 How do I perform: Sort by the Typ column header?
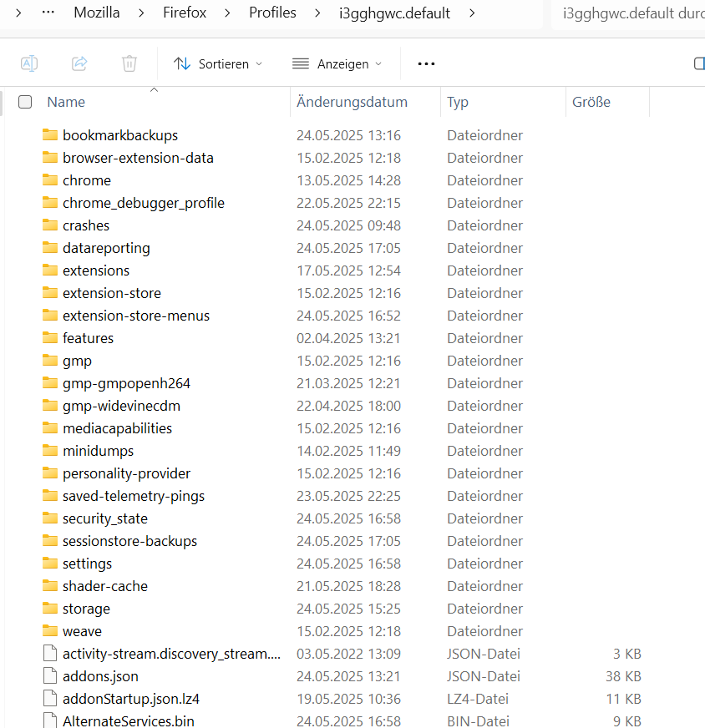(458, 102)
